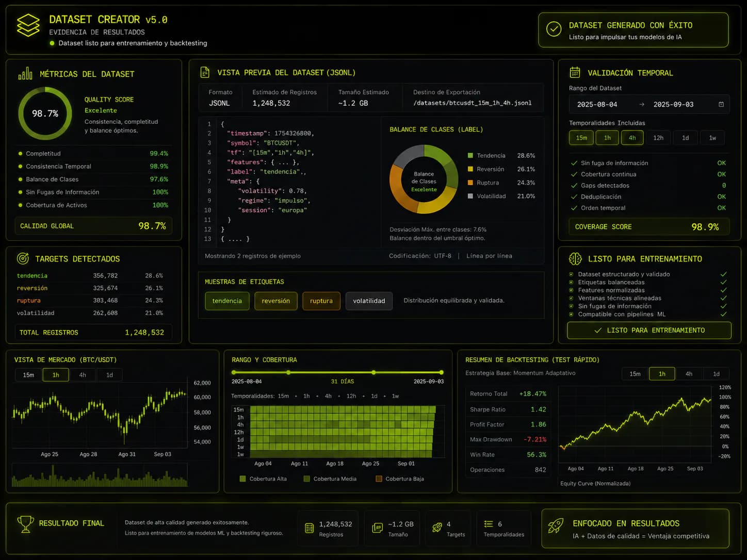Enable the 1w timeframe in Temporalidades Incluidas
Image resolution: width=747 pixels, height=560 pixels.
point(712,138)
